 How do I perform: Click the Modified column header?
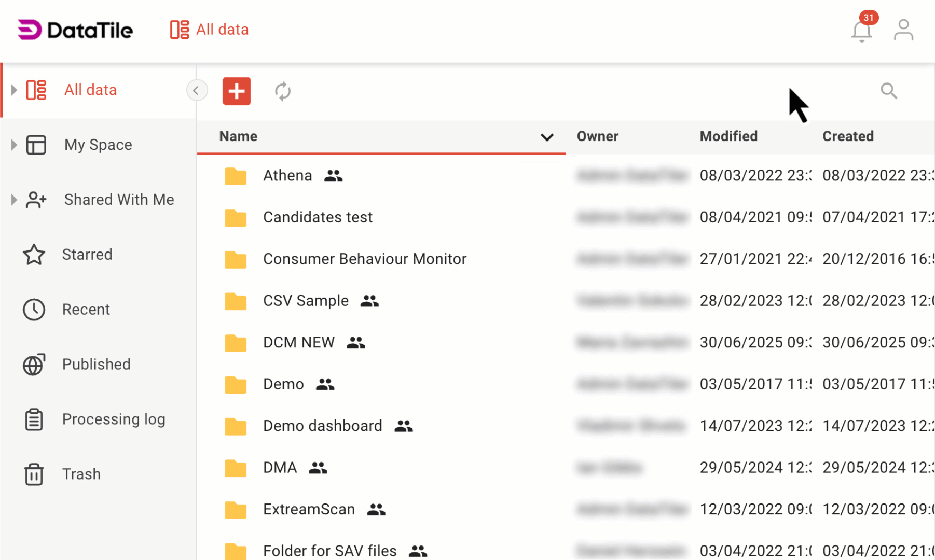pyautogui.click(x=728, y=136)
